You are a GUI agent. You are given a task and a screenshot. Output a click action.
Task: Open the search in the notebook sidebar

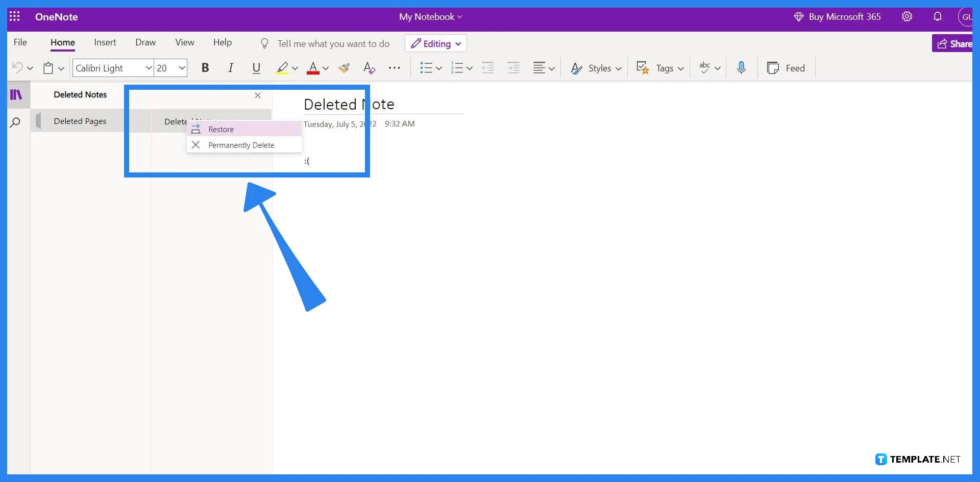16,122
